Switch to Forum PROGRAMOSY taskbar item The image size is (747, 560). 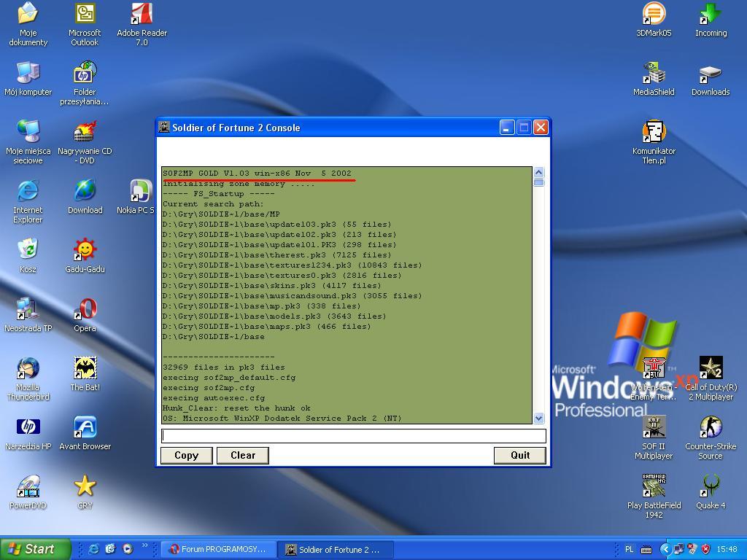pyautogui.click(x=218, y=549)
